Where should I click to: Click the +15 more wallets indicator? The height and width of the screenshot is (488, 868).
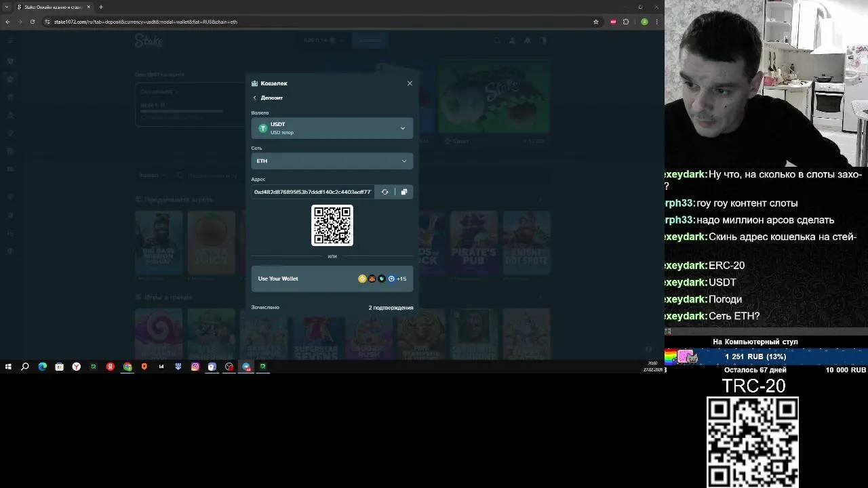tap(401, 279)
